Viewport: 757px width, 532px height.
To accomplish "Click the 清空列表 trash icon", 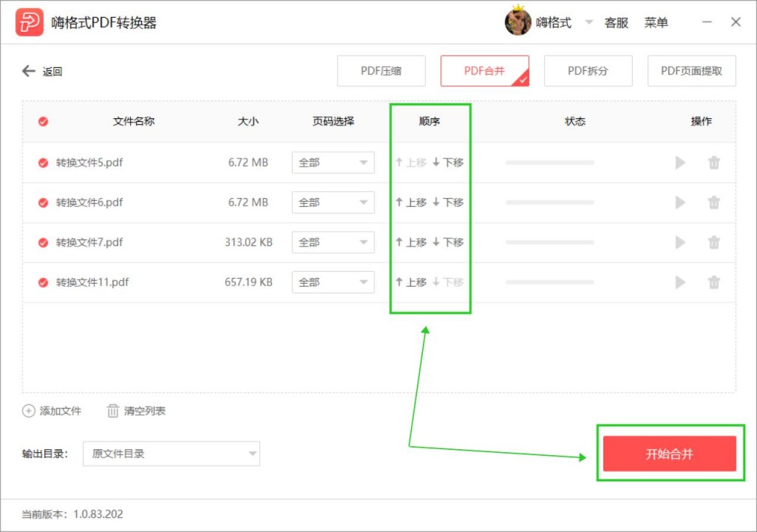I will click(112, 411).
